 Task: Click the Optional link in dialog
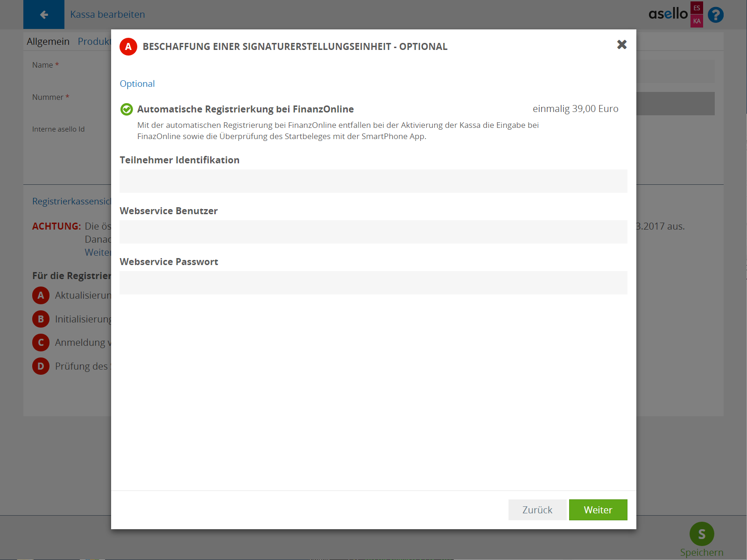(x=137, y=84)
